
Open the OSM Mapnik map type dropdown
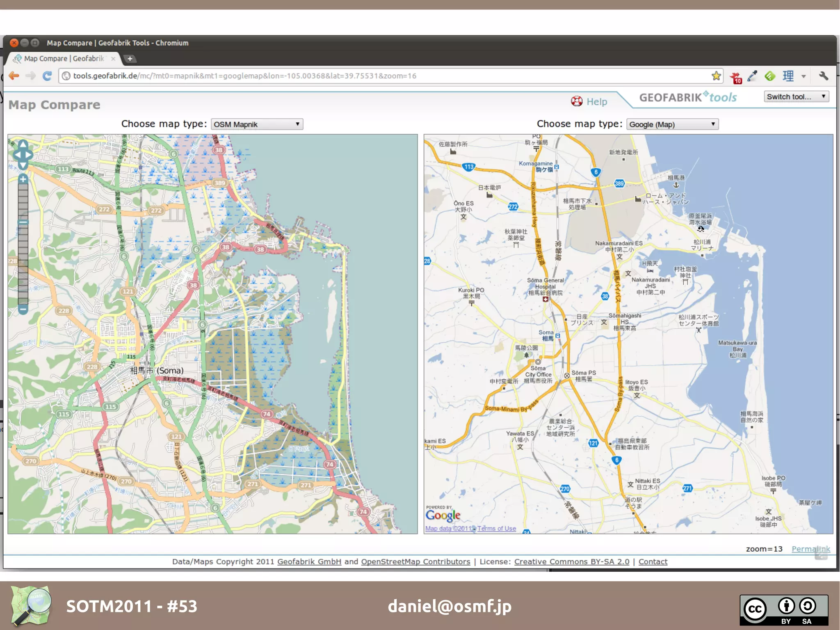tap(257, 124)
